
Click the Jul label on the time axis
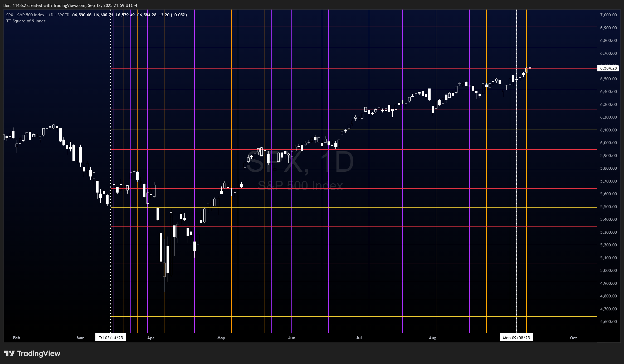359,338
